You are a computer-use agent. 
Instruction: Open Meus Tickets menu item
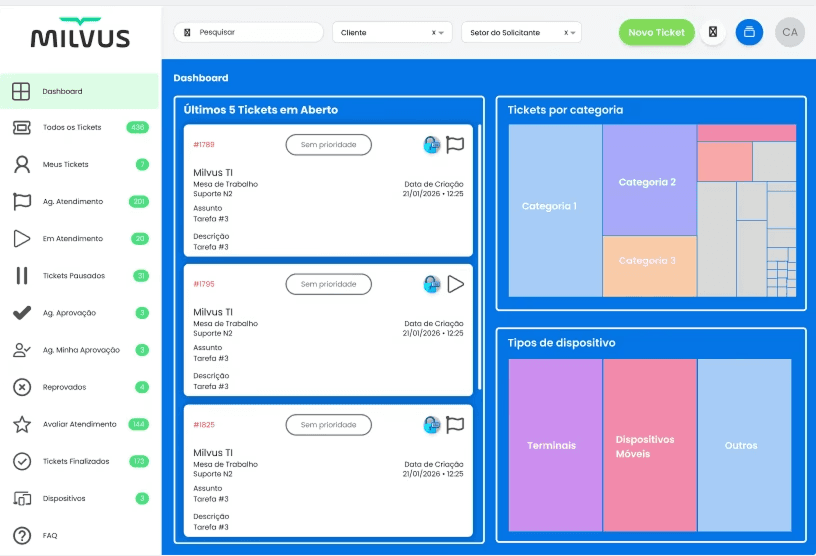point(79,165)
